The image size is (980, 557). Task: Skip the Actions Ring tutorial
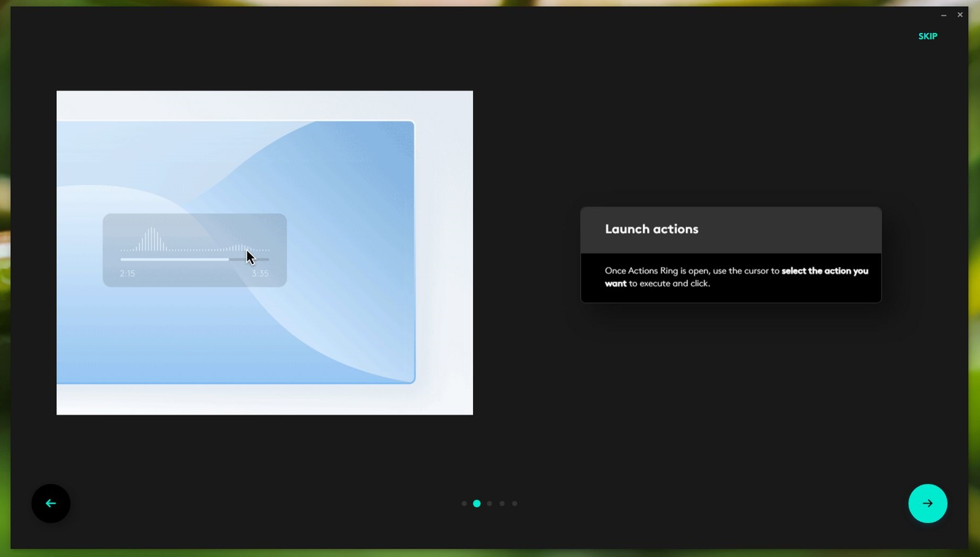[x=927, y=36]
